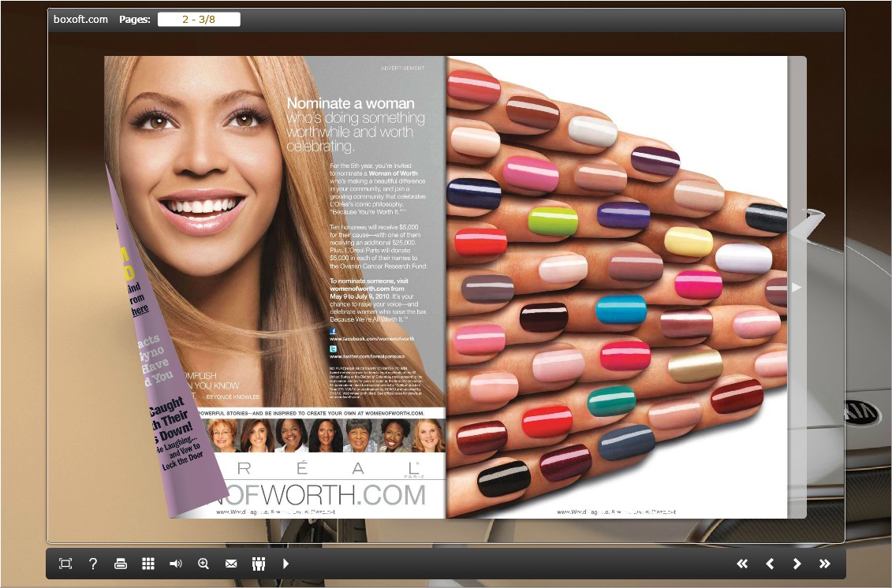Screen dimensions: 892x588
Task: Jump to the last page
Action: coord(824,564)
